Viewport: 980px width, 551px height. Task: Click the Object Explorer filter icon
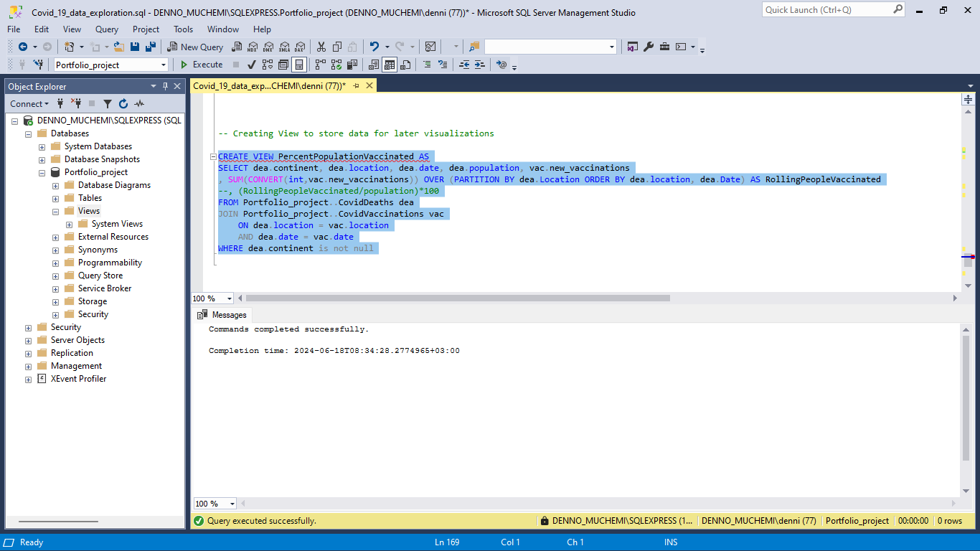pyautogui.click(x=108, y=104)
